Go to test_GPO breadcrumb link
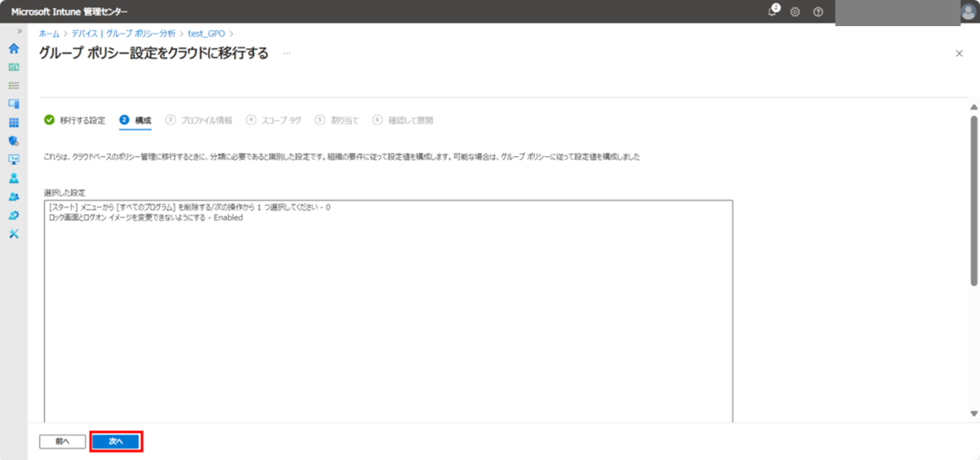Viewport: 980px width, 460px height. pos(207,33)
